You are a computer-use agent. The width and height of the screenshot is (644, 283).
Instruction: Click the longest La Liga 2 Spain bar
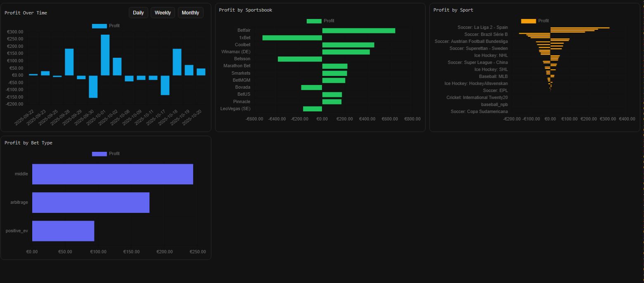coord(580,28)
